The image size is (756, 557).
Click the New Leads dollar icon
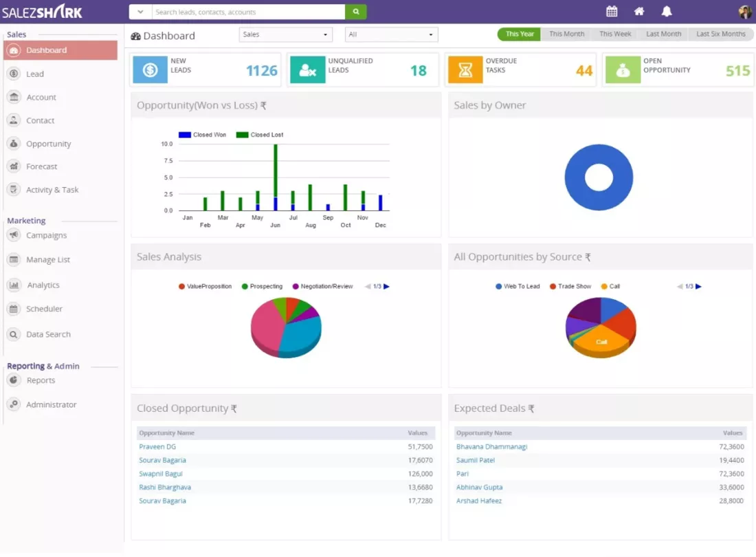[x=150, y=70]
